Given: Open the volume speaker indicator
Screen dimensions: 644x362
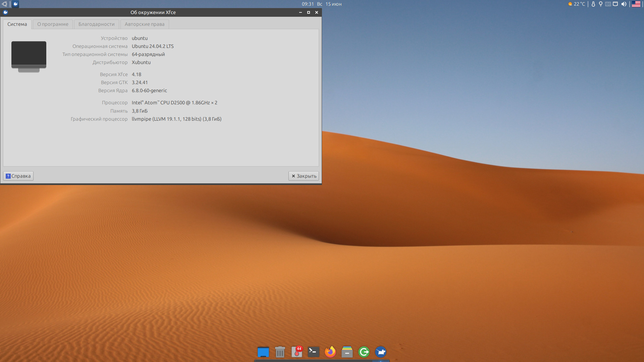Looking at the screenshot, I should tap(624, 4).
